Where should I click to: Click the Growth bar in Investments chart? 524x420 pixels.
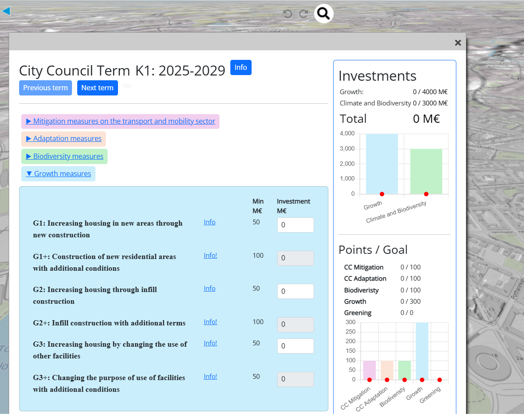click(382, 164)
